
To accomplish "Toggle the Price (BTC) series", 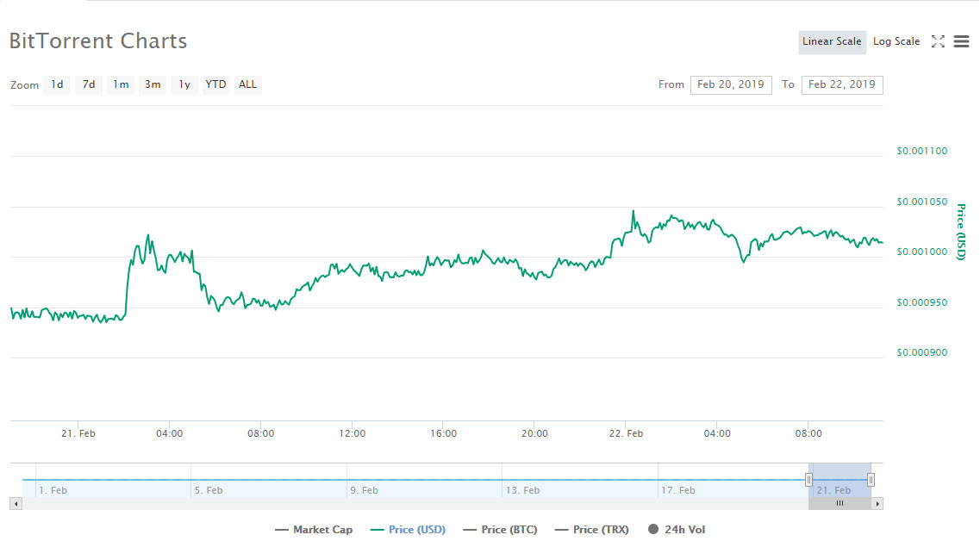I will (x=500, y=530).
